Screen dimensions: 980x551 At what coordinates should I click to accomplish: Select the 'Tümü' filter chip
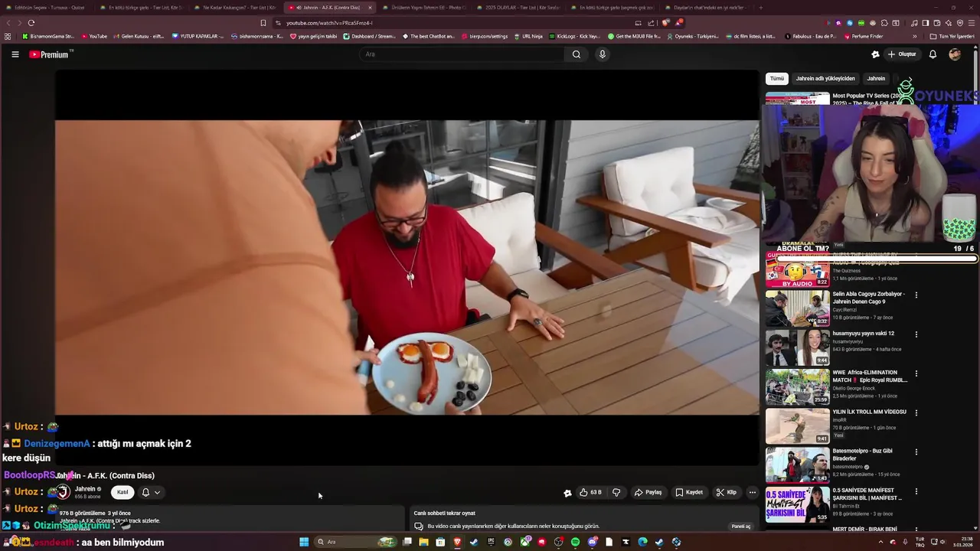click(x=777, y=78)
